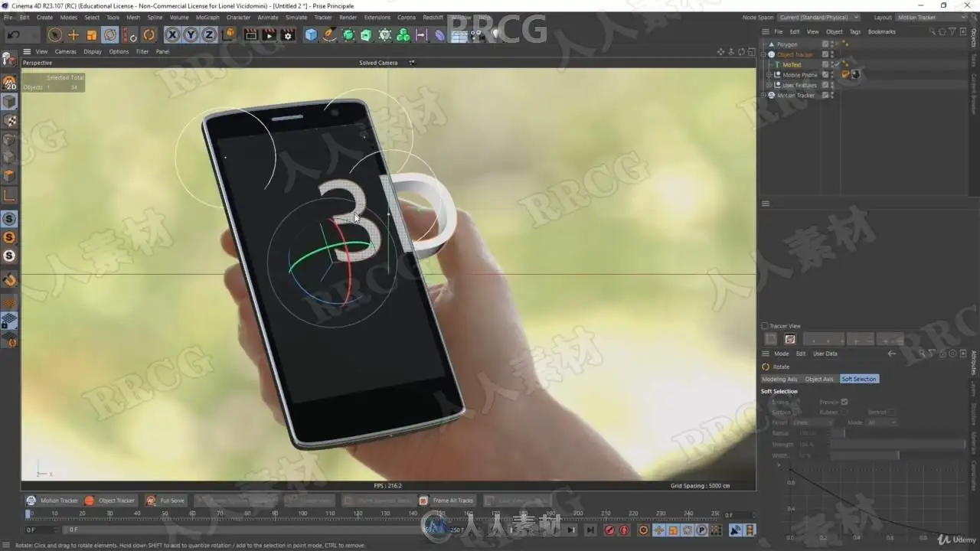Select the Polygon object in the tree
The height and width of the screenshot is (551, 980).
coord(787,44)
